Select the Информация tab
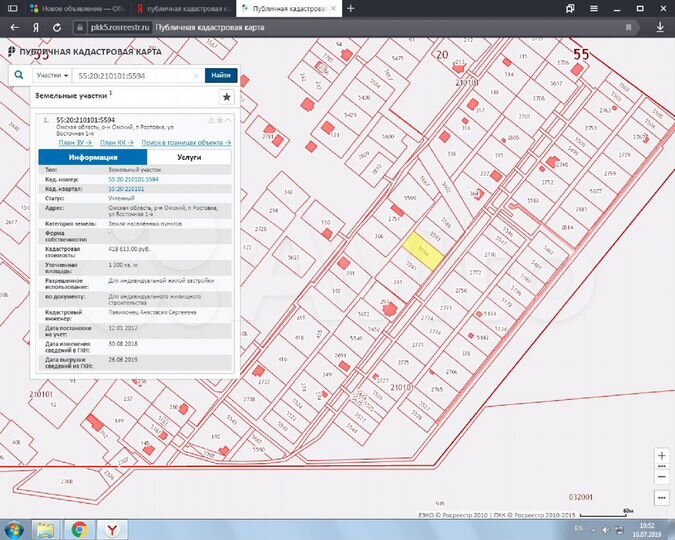The width and height of the screenshot is (675, 540). point(93,157)
